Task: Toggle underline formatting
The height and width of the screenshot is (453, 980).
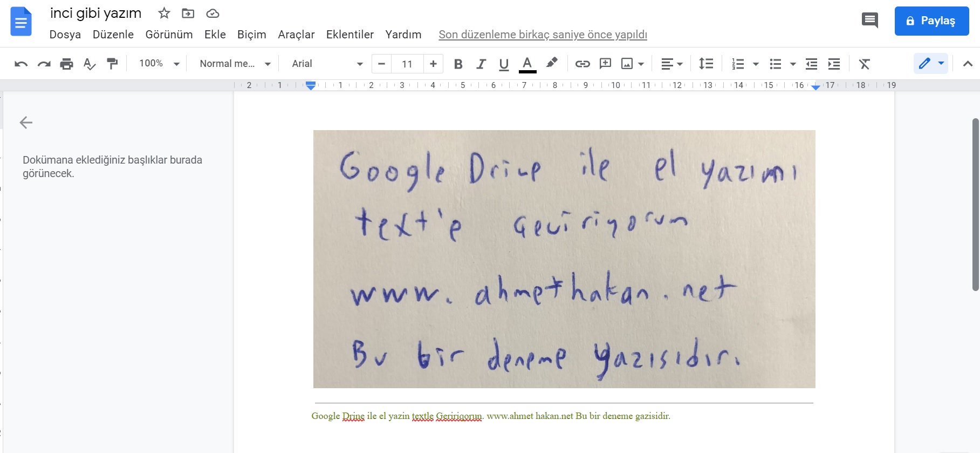Action: click(504, 64)
